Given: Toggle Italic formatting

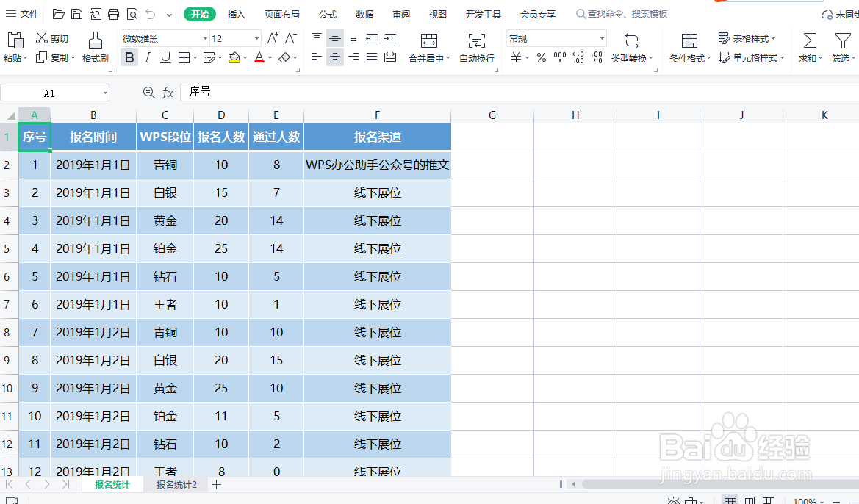Looking at the screenshot, I should (148, 57).
